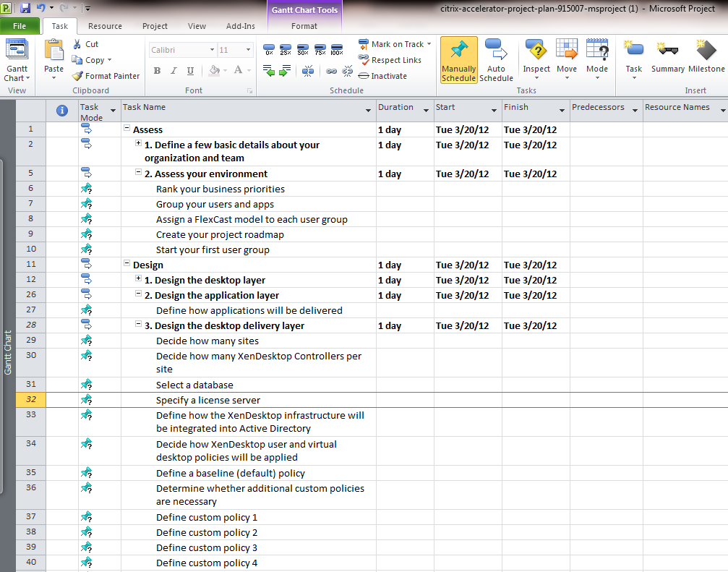Open the Mark on Track dropdown
The image size is (728, 572).
pyautogui.click(x=429, y=44)
